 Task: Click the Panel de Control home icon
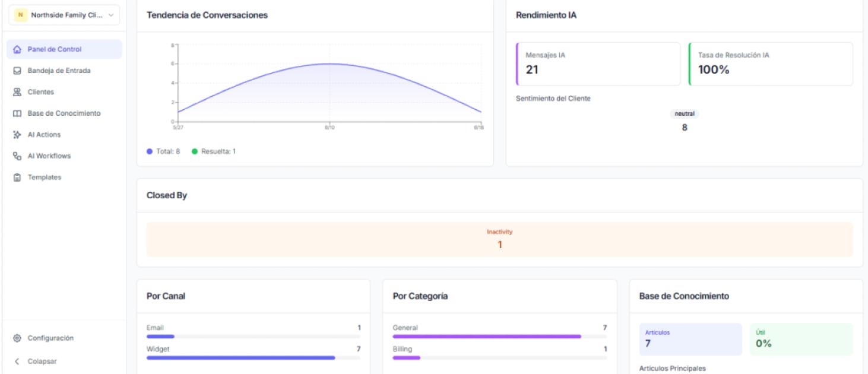pos(17,49)
